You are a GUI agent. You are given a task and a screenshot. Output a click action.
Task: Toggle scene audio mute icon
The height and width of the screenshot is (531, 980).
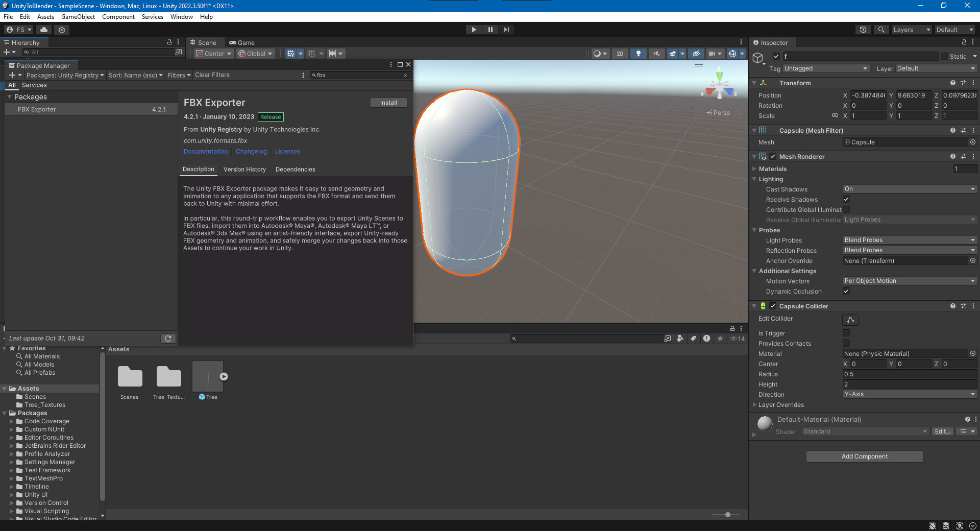tap(657, 54)
